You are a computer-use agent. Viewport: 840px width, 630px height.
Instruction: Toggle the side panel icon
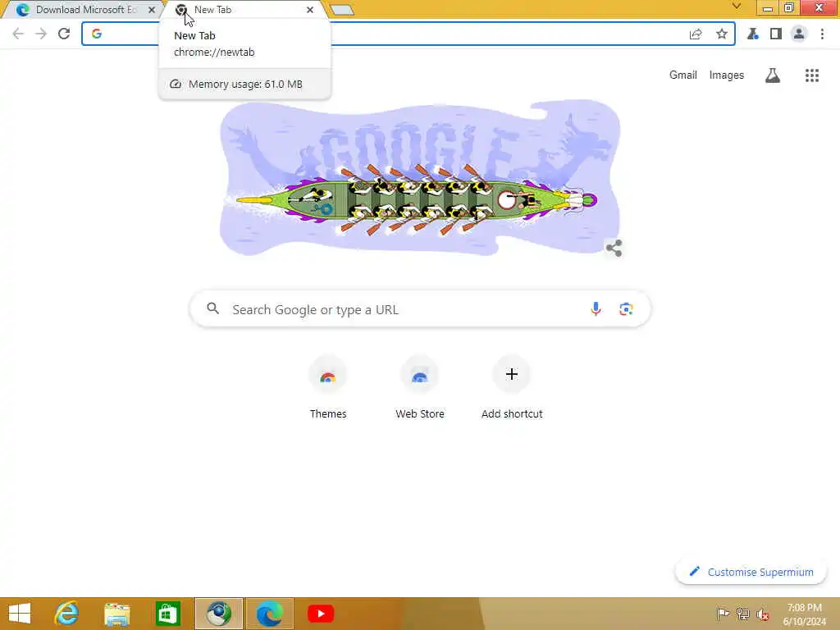click(x=776, y=34)
